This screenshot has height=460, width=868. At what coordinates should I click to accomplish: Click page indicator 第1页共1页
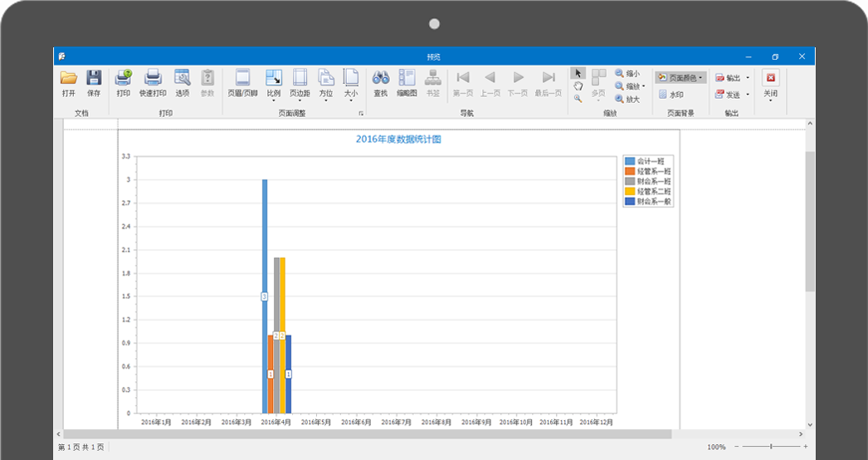[80, 447]
